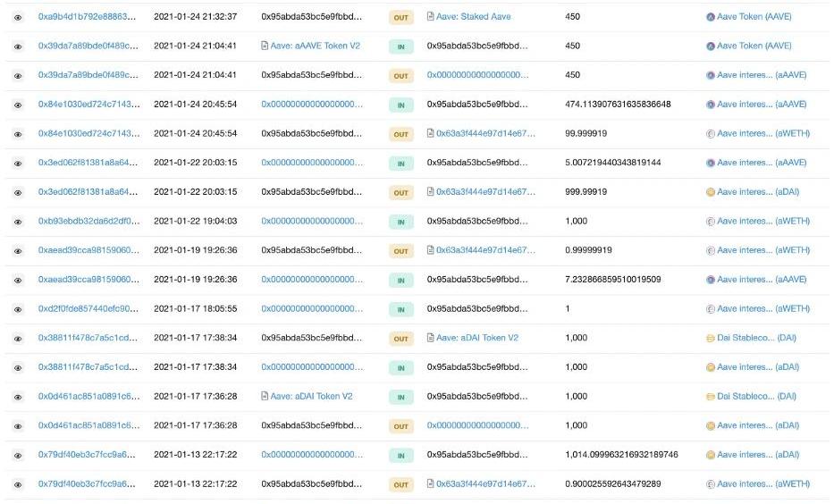Image resolution: width=834 pixels, height=504 pixels.
Task: Open hash 0x39da7a89bde0f489c in the IN row
Action: [x=88, y=46]
